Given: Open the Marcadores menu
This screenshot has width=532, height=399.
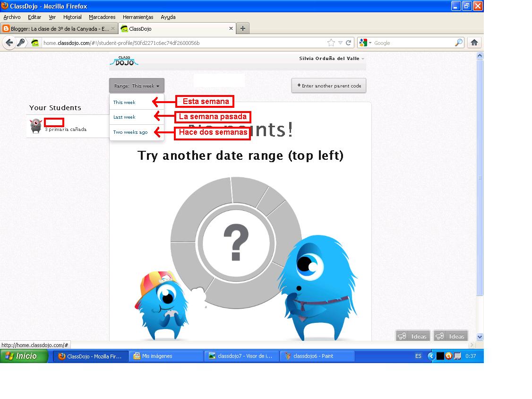Looking at the screenshot, I should coord(102,17).
